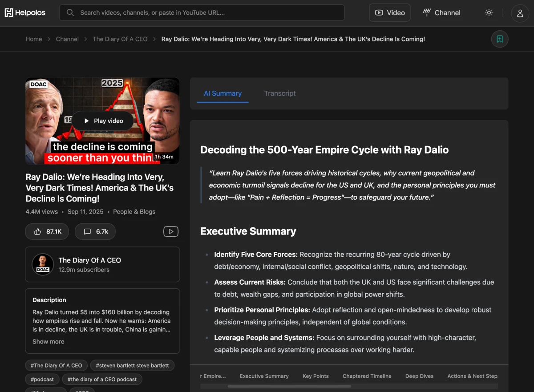Click 'Assess Current Risks:' bullet text

(x=250, y=282)
